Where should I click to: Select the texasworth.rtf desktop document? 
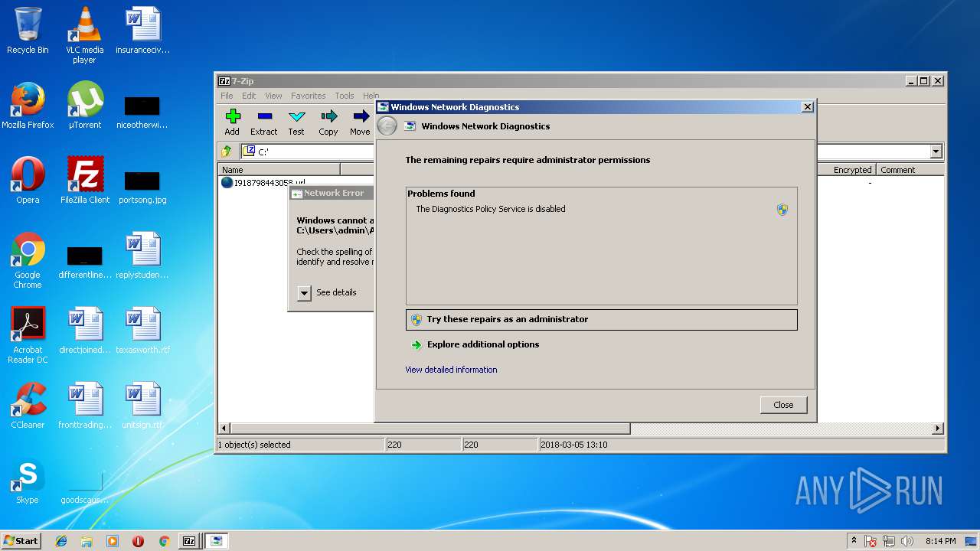click(x=142, y=331)
